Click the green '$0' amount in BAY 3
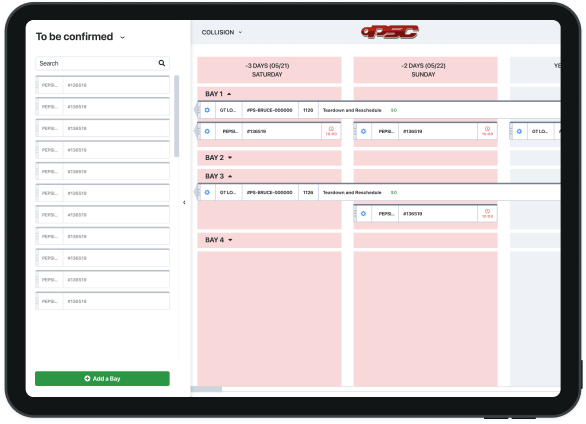 pos(394,192)
